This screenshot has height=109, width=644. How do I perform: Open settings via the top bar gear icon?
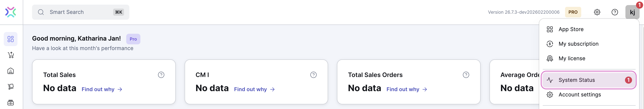pyautogui.click(x=597, y=12)
